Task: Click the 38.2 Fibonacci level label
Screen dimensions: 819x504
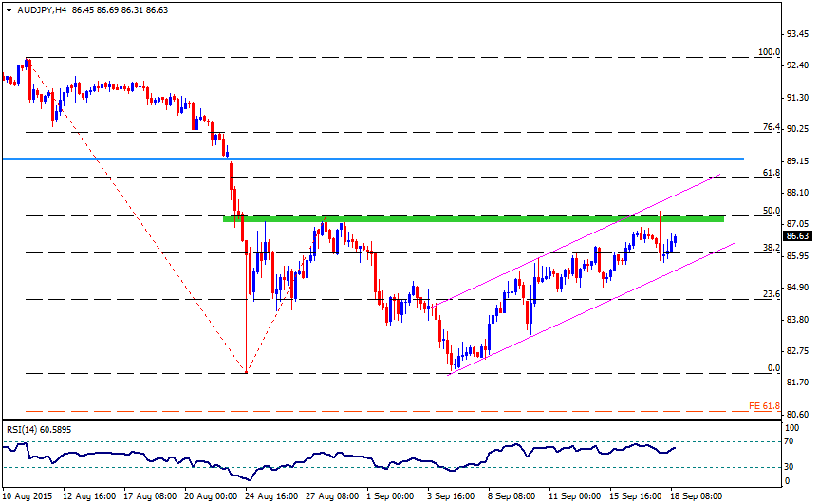Action: (772, 248)
